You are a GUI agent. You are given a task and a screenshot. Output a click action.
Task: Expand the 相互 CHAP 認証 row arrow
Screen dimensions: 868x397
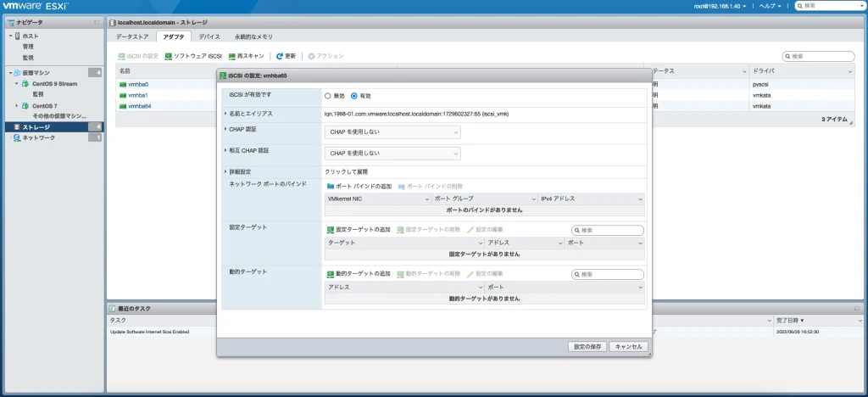(x=225, y=150)
